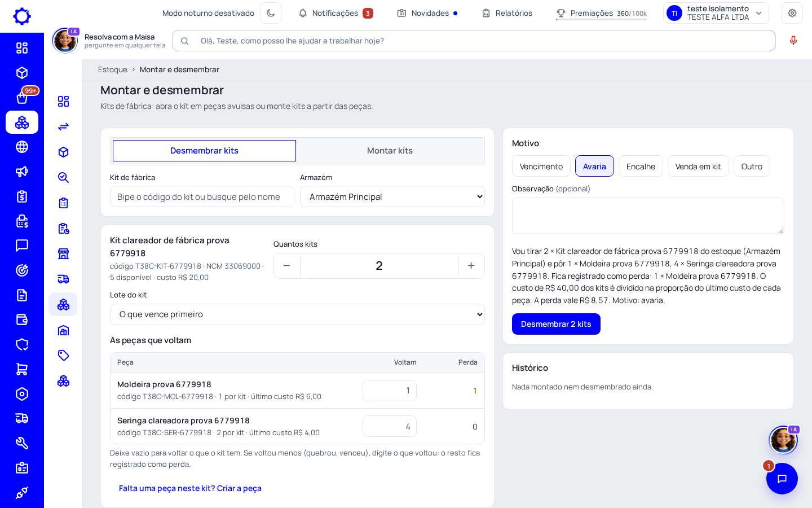Toggle night mode with the moon button
812x508 pixels.
click(271, 13)
